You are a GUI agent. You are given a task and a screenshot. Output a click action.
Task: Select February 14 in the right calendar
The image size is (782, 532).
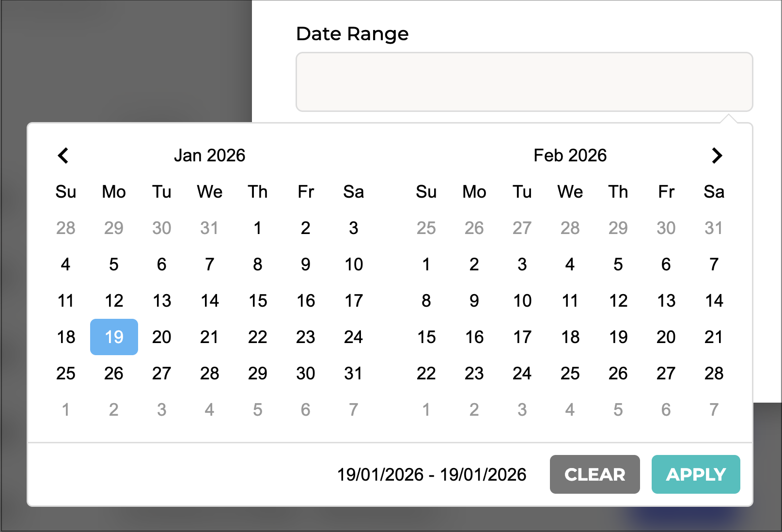[714, 300]
